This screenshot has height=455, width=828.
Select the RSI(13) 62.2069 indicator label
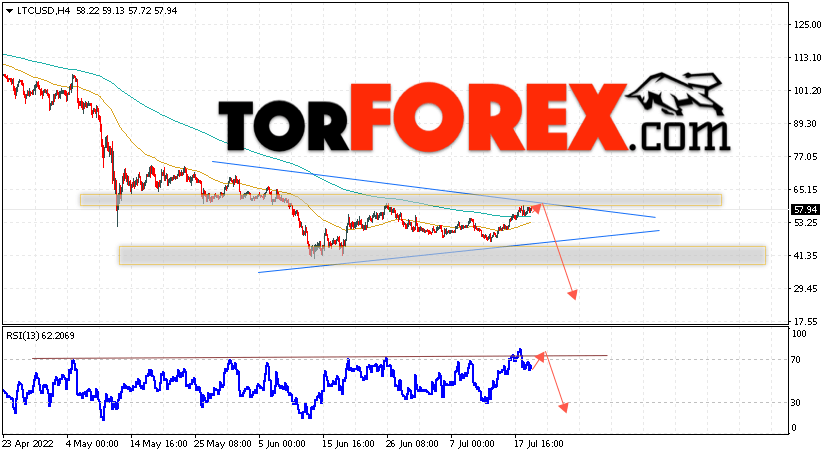click(x=40, y=336)
